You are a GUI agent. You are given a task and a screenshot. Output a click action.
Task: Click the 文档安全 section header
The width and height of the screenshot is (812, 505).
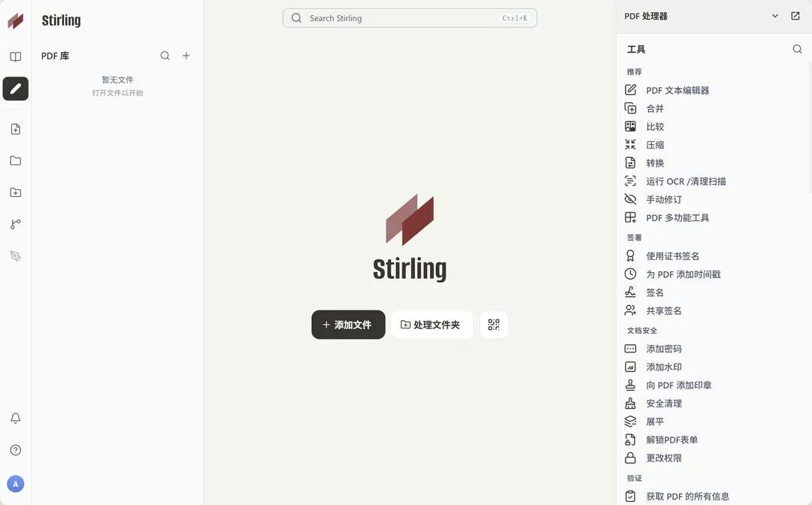(642, 330)
